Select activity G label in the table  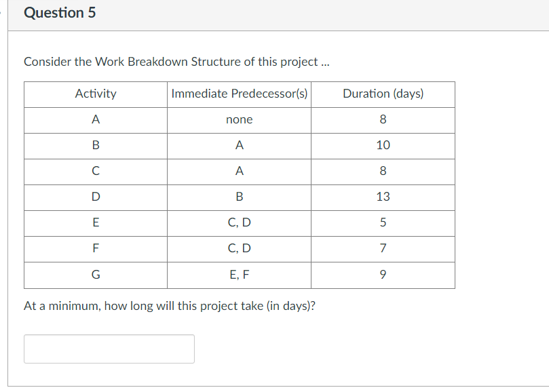tap(95, 275)
